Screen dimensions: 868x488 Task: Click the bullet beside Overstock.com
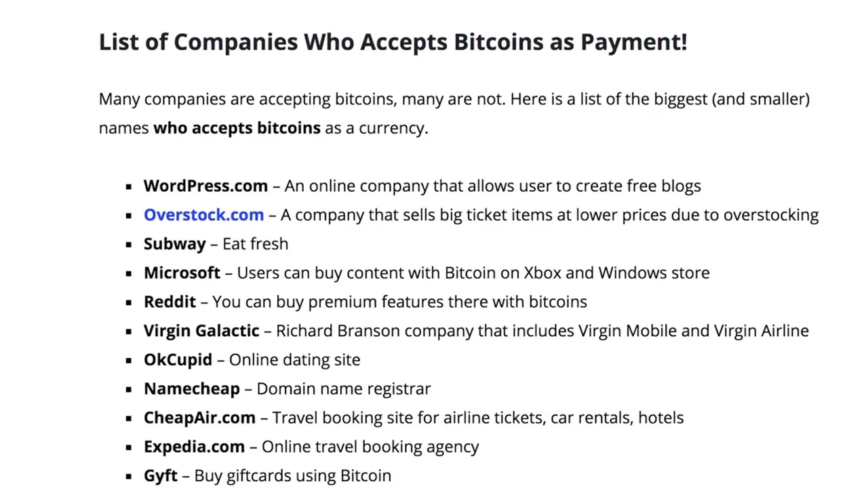tap(129, 216)
